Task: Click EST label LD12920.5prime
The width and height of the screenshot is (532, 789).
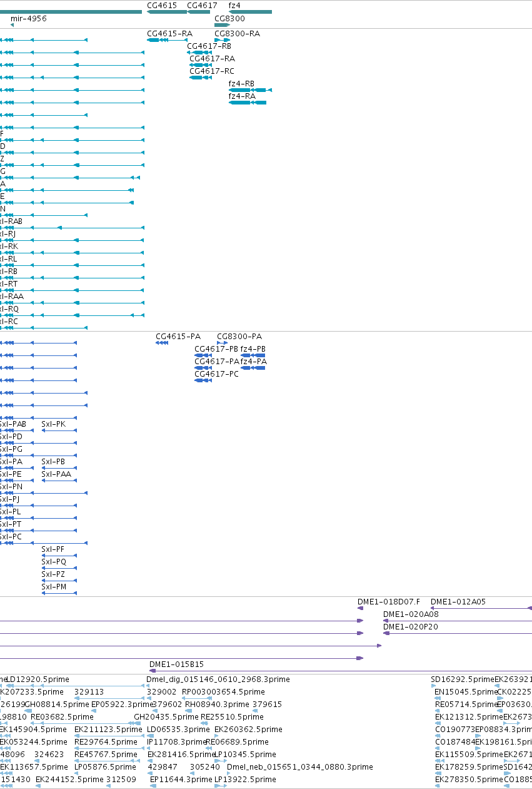Action: tap(38, 680)
